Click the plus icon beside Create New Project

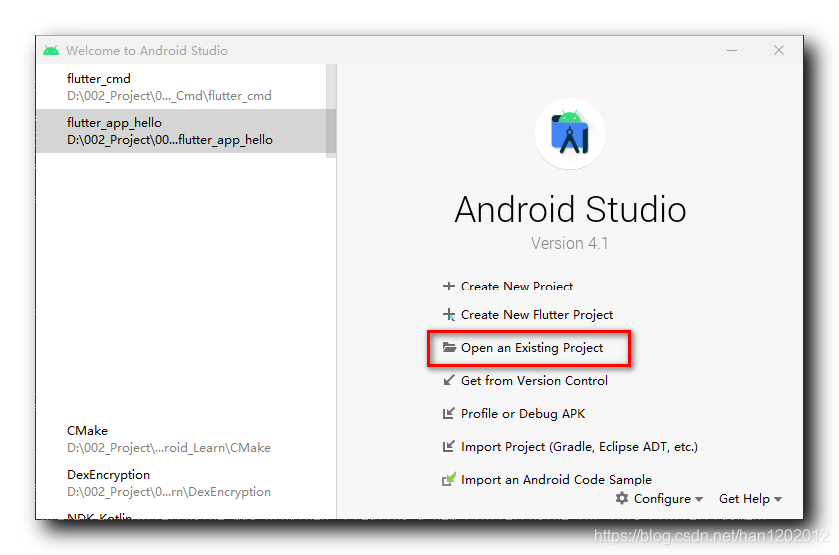448,286
